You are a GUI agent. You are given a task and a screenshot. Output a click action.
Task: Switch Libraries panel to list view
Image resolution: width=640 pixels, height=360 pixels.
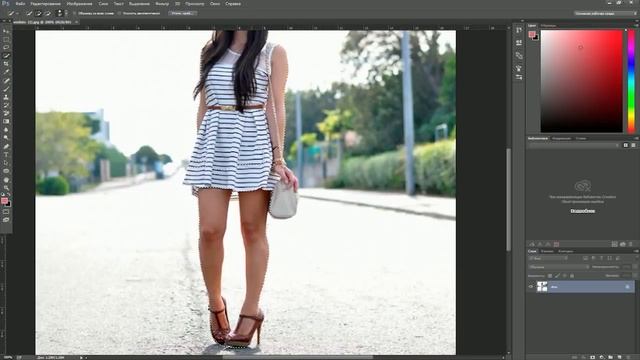coord(633,145)
